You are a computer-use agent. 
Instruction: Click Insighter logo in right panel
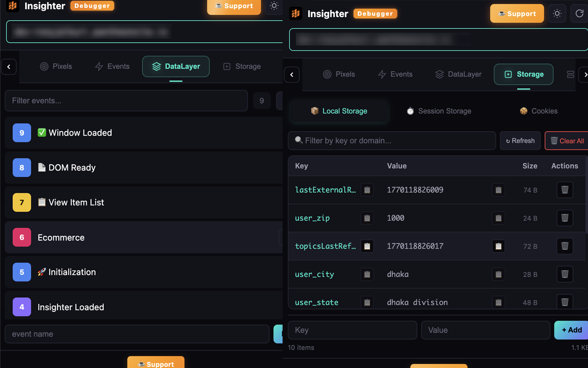[x=296, y=14]
